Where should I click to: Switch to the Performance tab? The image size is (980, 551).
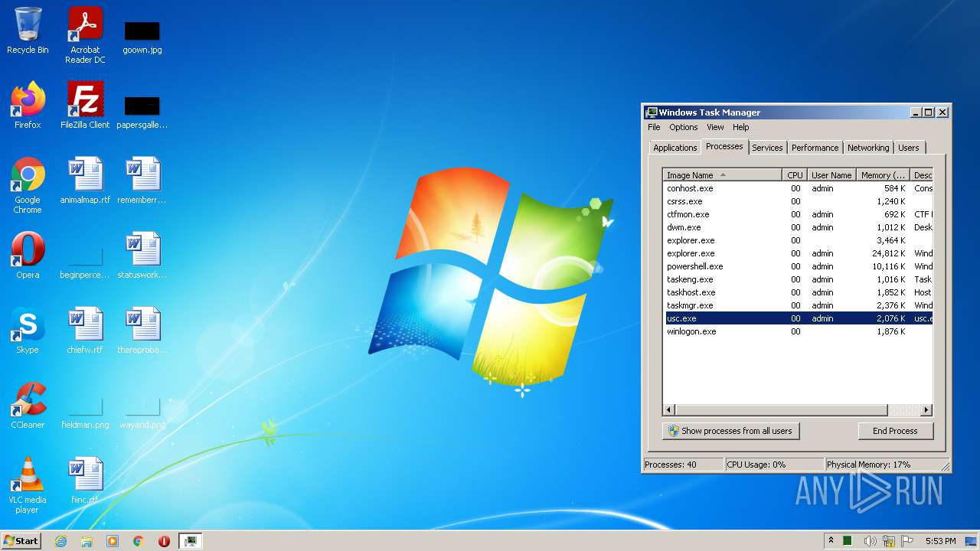(815, 148)
